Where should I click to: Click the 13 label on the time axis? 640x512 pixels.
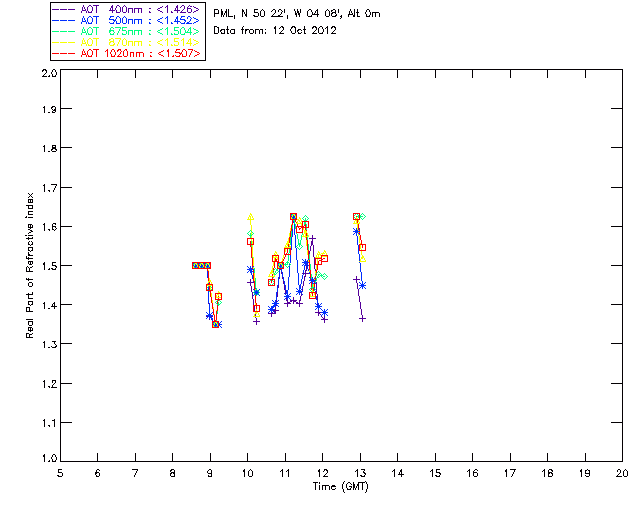[x=360, y=474]
